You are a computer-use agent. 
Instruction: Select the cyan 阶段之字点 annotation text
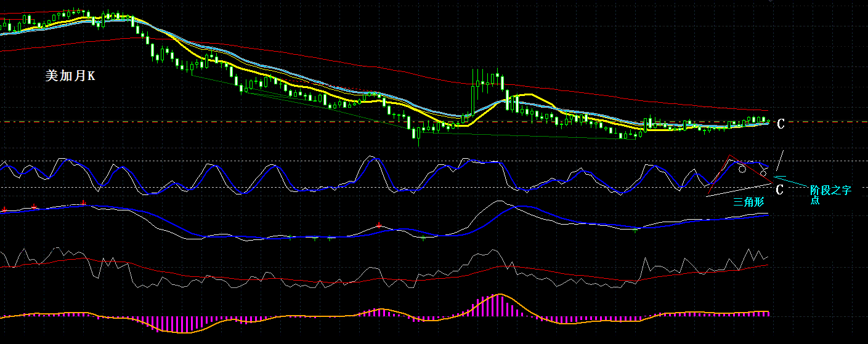click(x=830, y=195)
